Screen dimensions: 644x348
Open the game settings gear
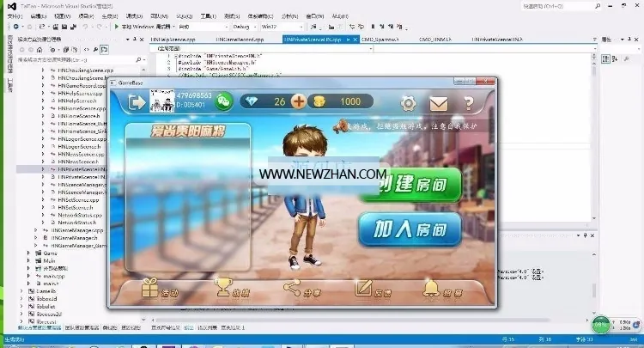tap(408, 103)
